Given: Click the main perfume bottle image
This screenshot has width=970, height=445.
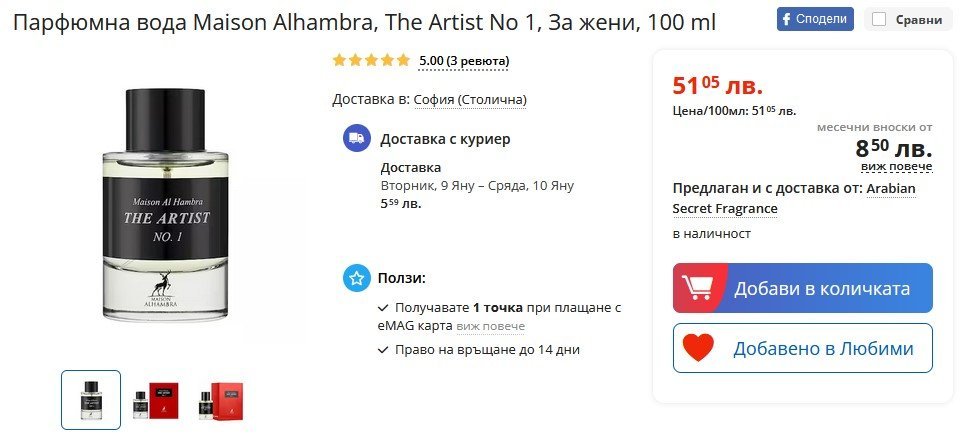Looking at the screenshot, I should pos(170,205).
